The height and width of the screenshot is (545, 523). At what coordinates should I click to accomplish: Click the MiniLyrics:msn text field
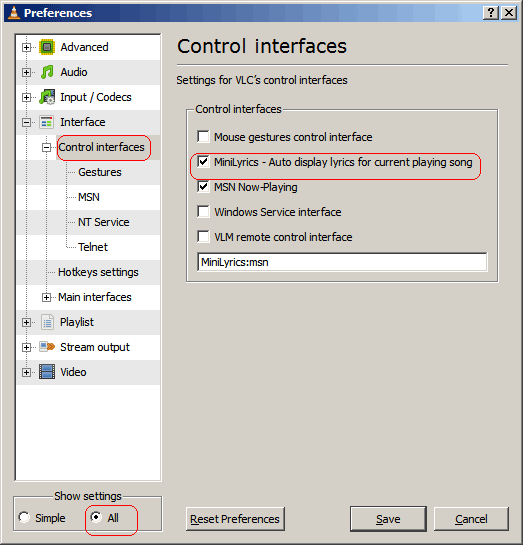point(342,262)
